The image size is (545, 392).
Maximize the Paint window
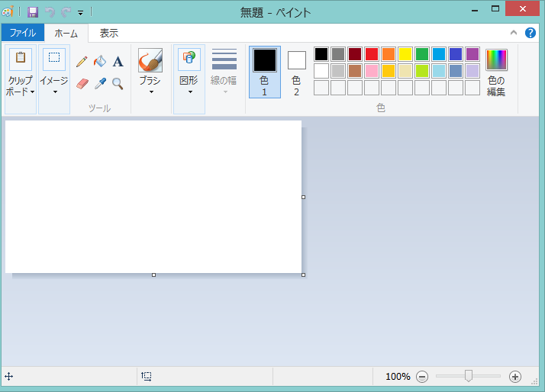[495, 9]
